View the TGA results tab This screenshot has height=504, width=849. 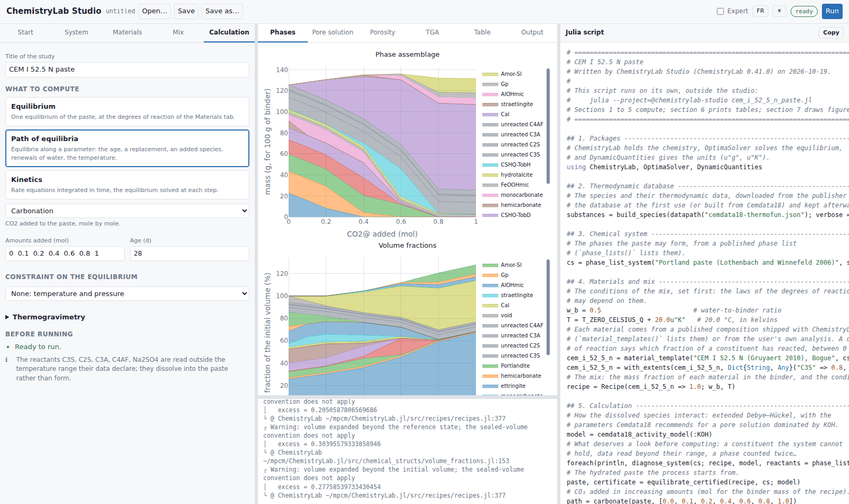pos(432,32)
